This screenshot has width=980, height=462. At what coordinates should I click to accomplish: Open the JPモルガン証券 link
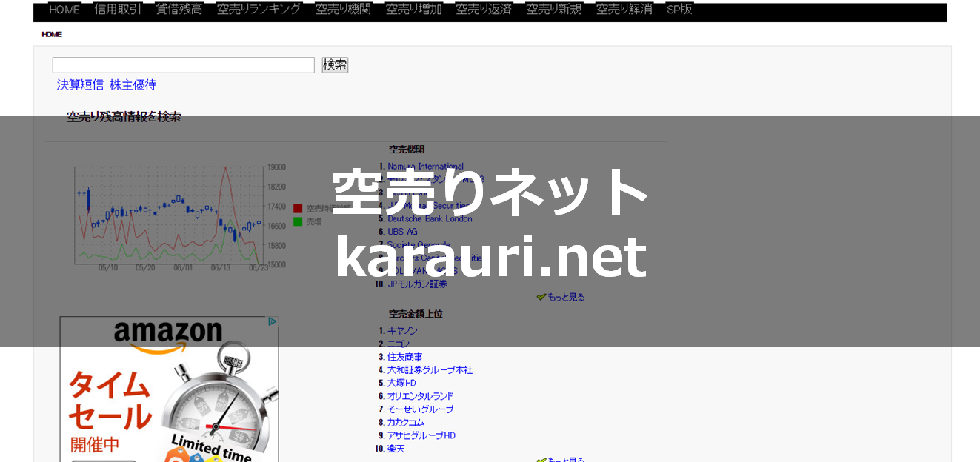(x=417, y=284)
